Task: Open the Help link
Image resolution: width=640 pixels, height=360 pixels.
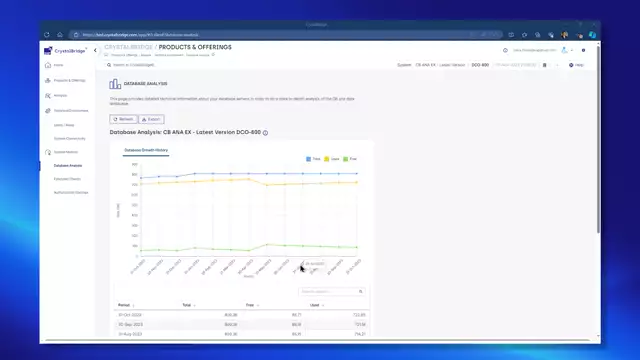Action: click(x=576, y=65)
